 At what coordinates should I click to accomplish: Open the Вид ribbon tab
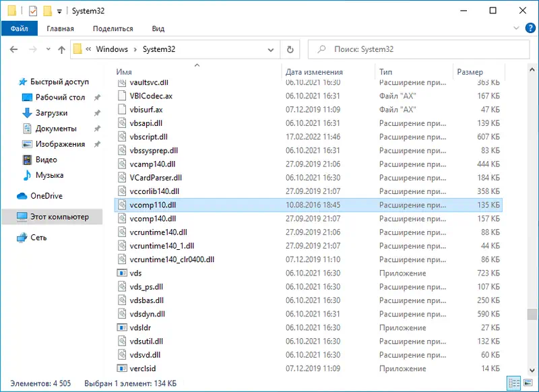click(158, 28)
